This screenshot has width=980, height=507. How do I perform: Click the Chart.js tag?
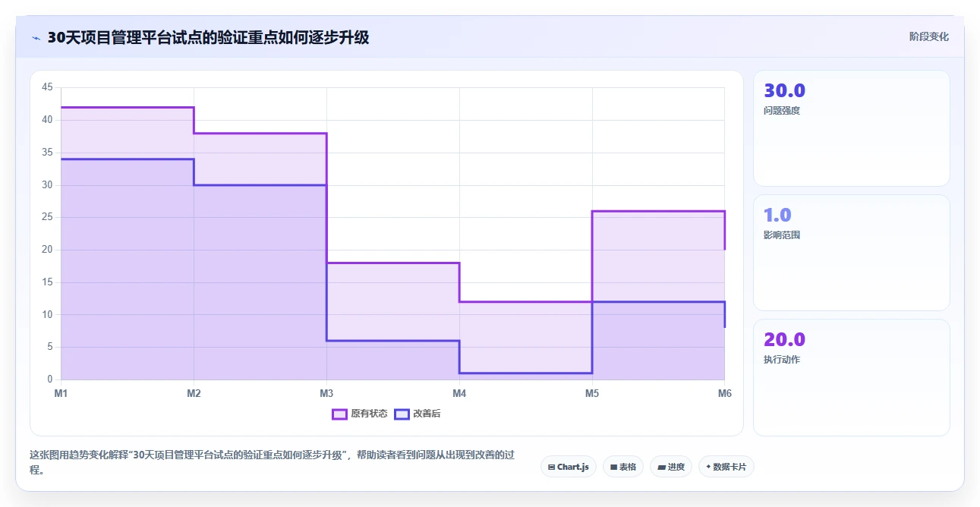pos(569,467)
